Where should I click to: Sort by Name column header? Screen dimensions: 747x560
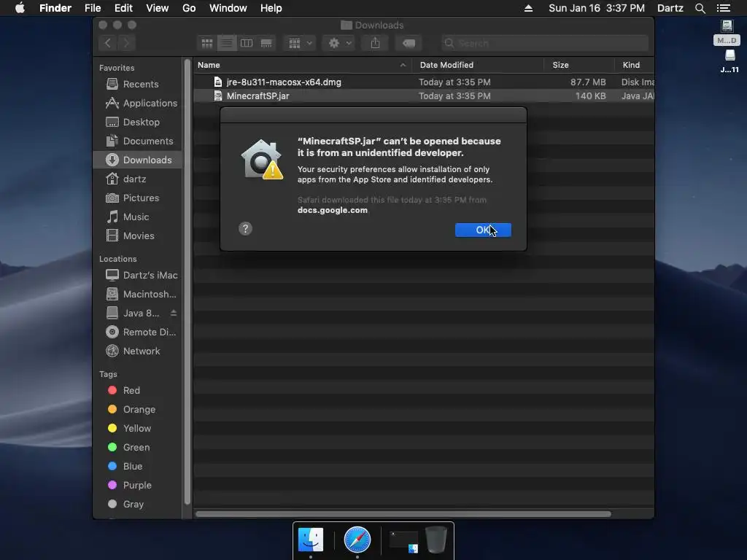[x=302, y=65]
